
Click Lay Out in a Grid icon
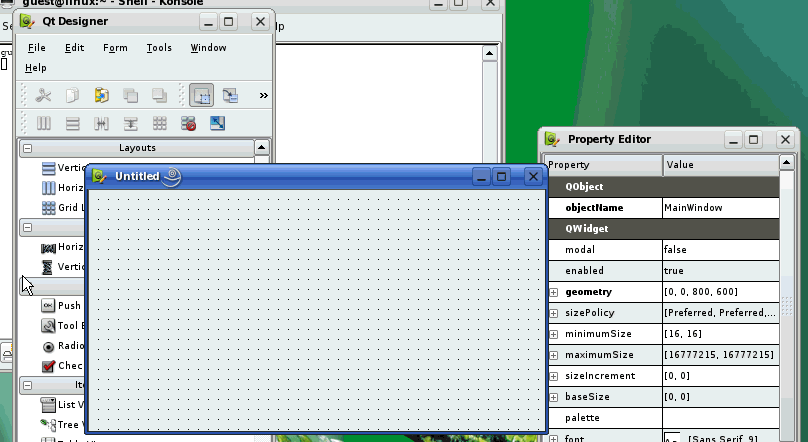click(x=160, y=123)
